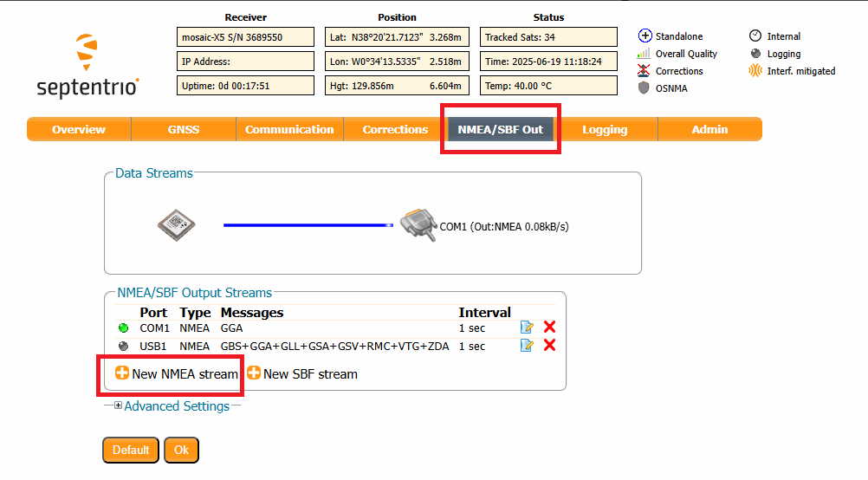
Task: Click the receiver module chip icon
Action: click(x=176, y=224)
